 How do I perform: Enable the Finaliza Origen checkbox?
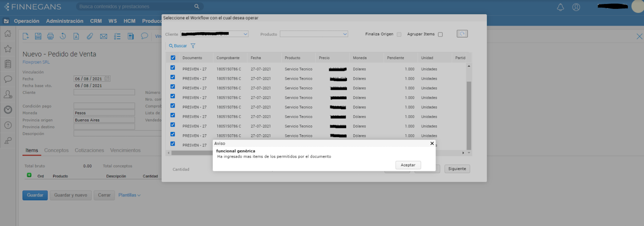point(399,35)
